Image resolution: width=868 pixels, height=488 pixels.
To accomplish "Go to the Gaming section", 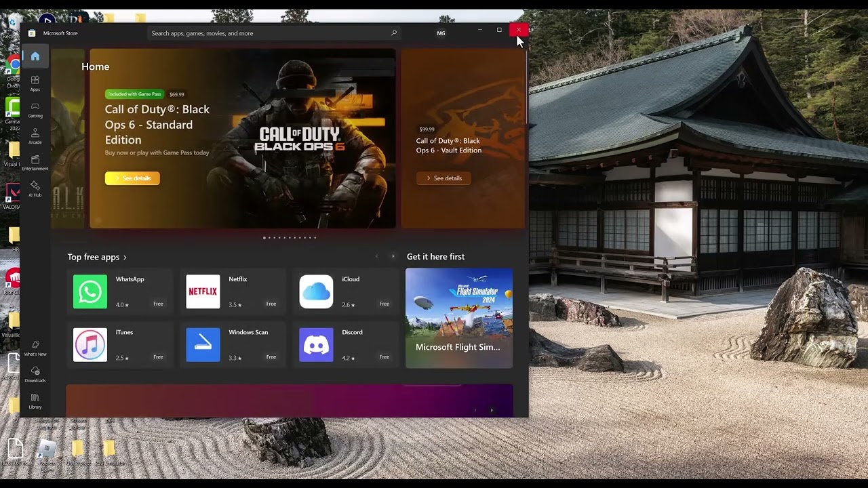I will click(35, 110).
